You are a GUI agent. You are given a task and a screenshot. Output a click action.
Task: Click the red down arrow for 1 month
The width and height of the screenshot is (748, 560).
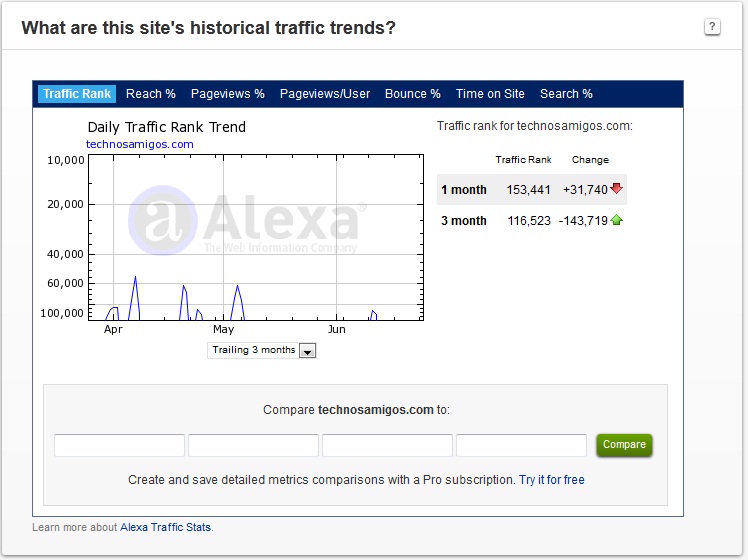coord(616,188)
